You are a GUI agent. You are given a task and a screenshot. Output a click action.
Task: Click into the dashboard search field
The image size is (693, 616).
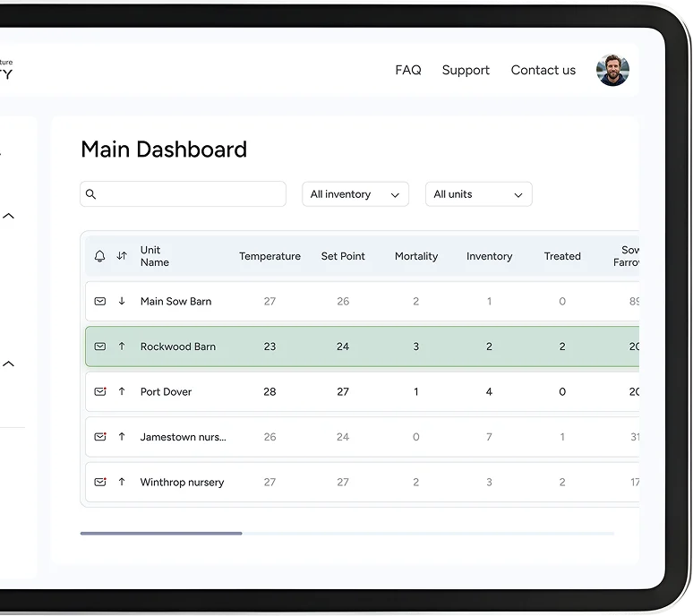pyautogui.click(x=183, y=194)
